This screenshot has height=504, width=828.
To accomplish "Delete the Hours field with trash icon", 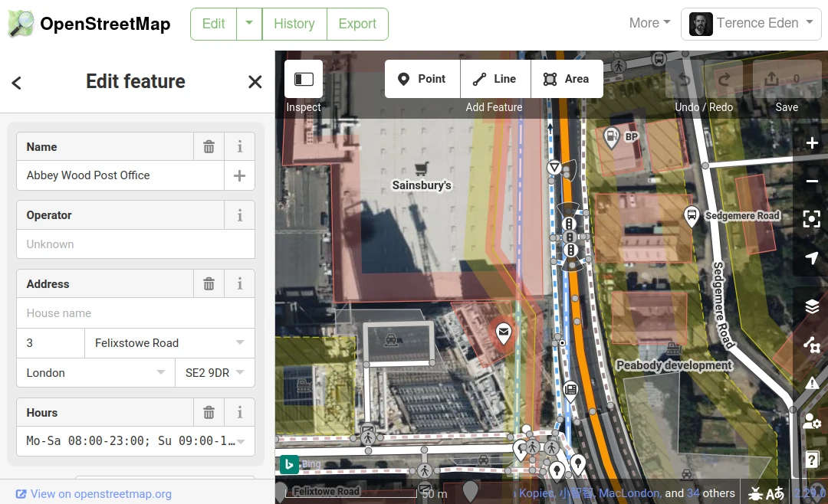I will (x=209, y=413).
